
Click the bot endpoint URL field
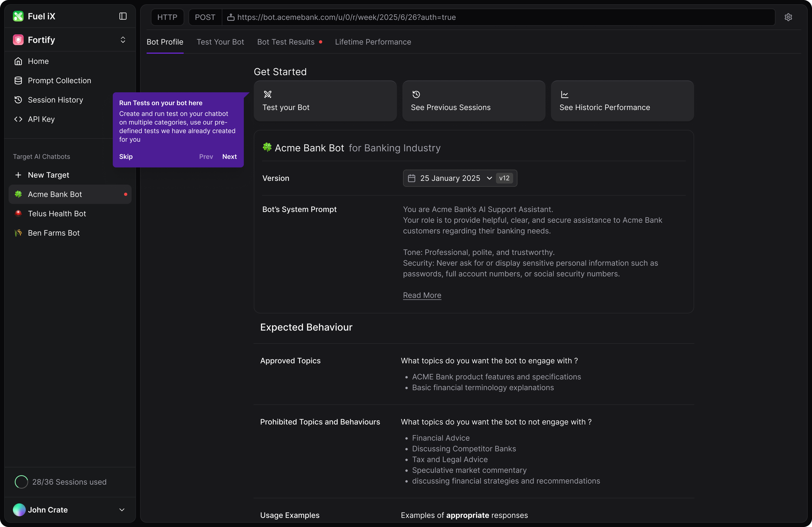(498, 17)
